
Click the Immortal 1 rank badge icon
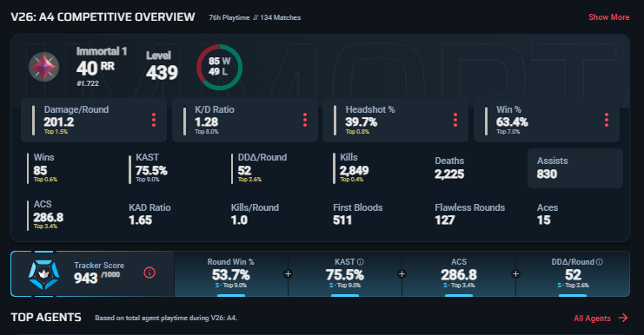click(44, 67)
